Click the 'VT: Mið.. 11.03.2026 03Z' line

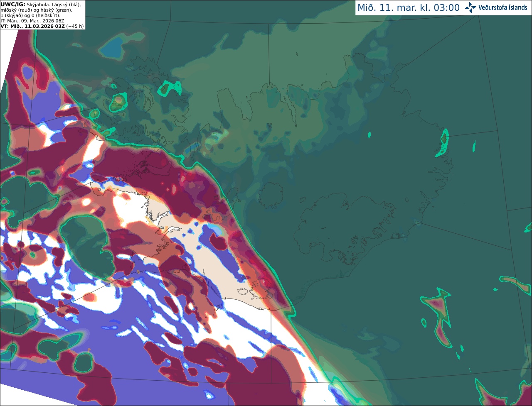(x=32, y=26)
